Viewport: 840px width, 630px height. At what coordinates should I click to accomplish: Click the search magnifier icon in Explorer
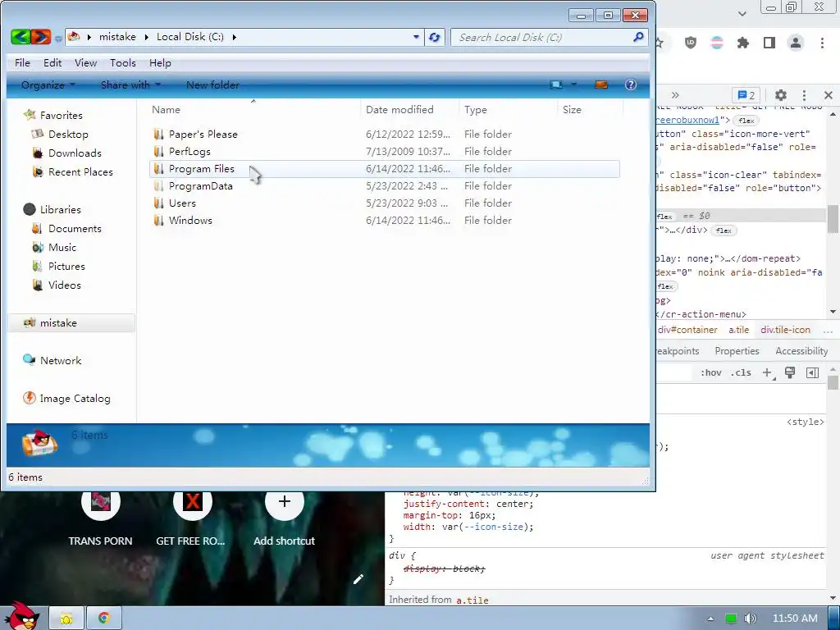click(638, 37)
